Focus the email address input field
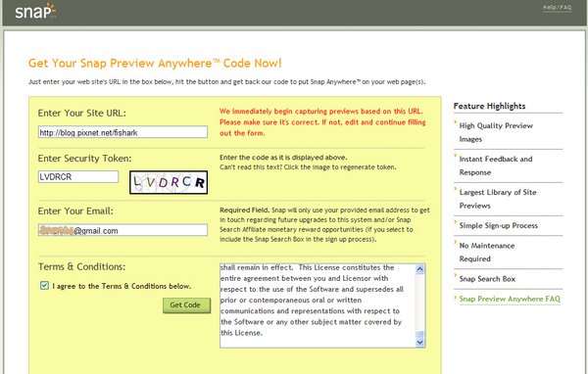The width and height of the screenshot is (588, 374). (122, 230)
